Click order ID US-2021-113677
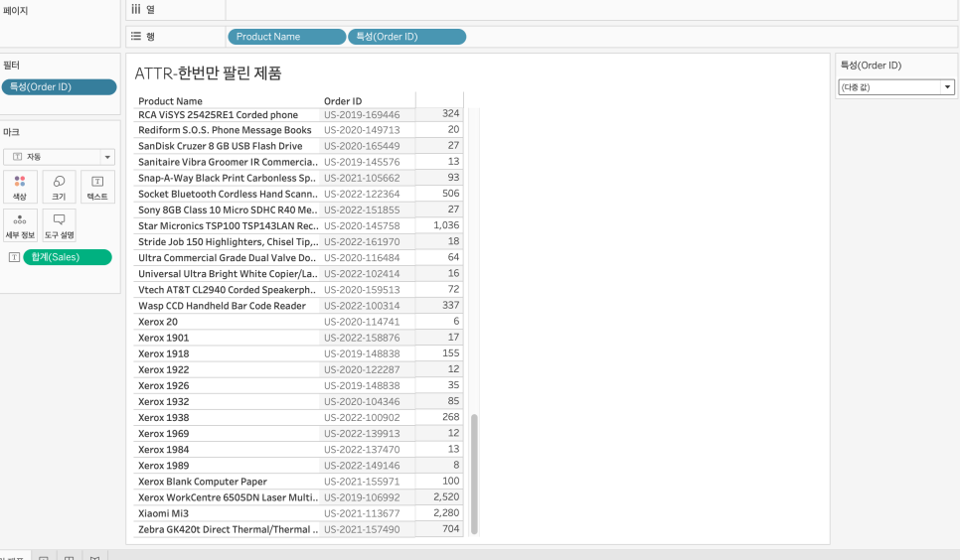Image resolution: width=960 pixels, height=560 pixels. point(362,513)
